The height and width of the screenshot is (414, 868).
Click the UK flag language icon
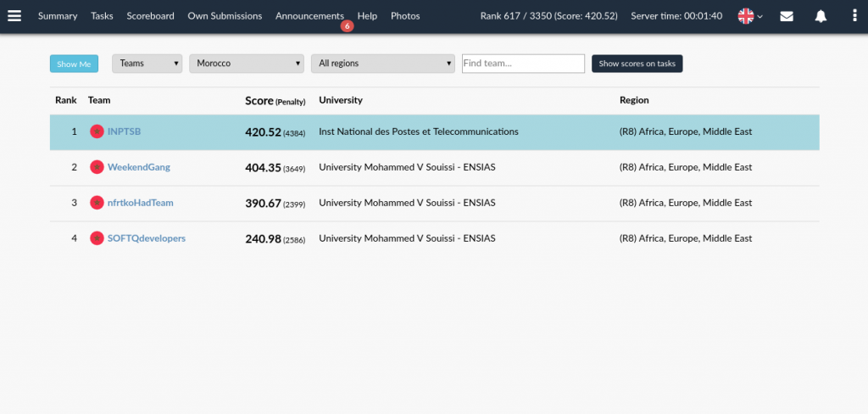pos(746,16)
